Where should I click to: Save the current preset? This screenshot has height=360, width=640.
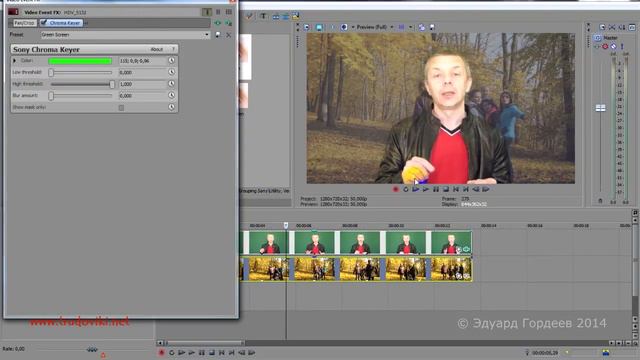click(x=218, y=35)
